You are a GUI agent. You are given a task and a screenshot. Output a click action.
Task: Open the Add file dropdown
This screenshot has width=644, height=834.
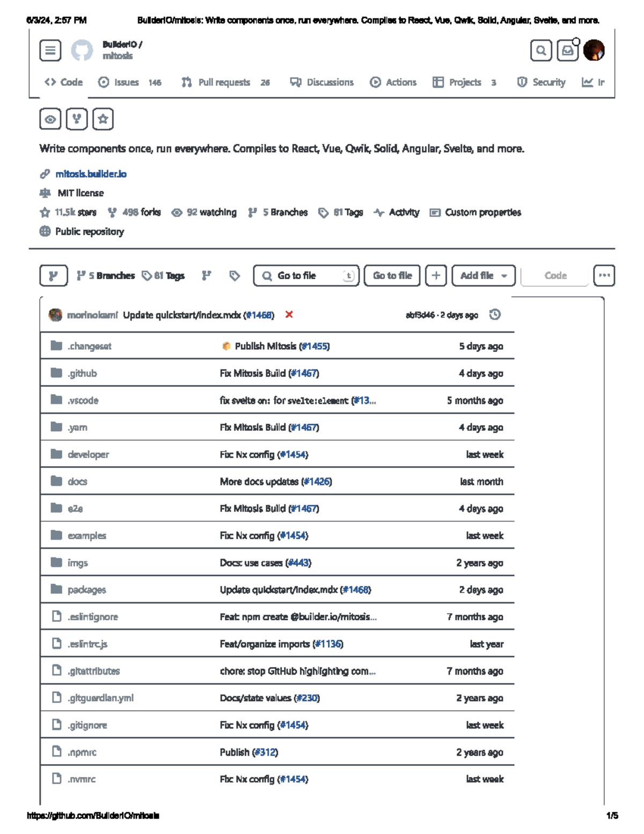(x=482, y=275)
